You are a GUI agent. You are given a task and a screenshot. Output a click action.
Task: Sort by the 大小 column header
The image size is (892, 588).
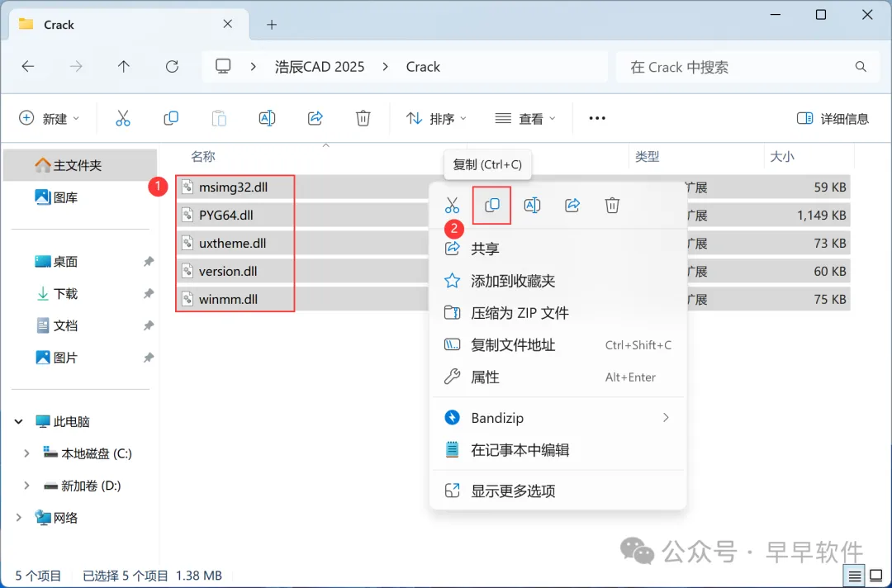coord(781,156)
